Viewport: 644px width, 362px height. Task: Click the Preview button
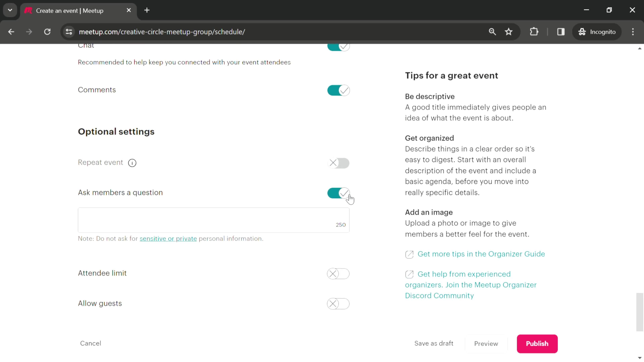click(486, 343)
